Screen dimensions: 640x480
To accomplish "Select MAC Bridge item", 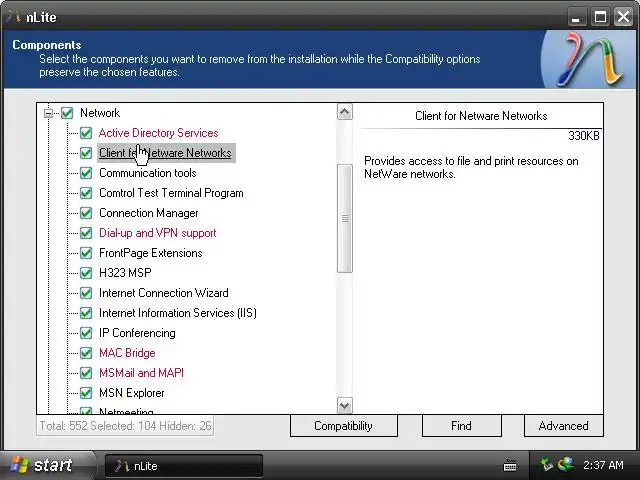I will 127,353.
